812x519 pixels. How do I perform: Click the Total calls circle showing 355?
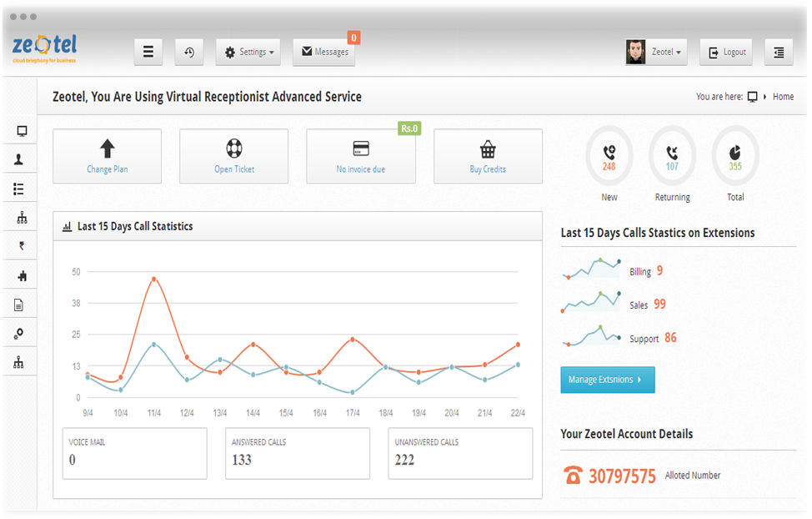735,155
